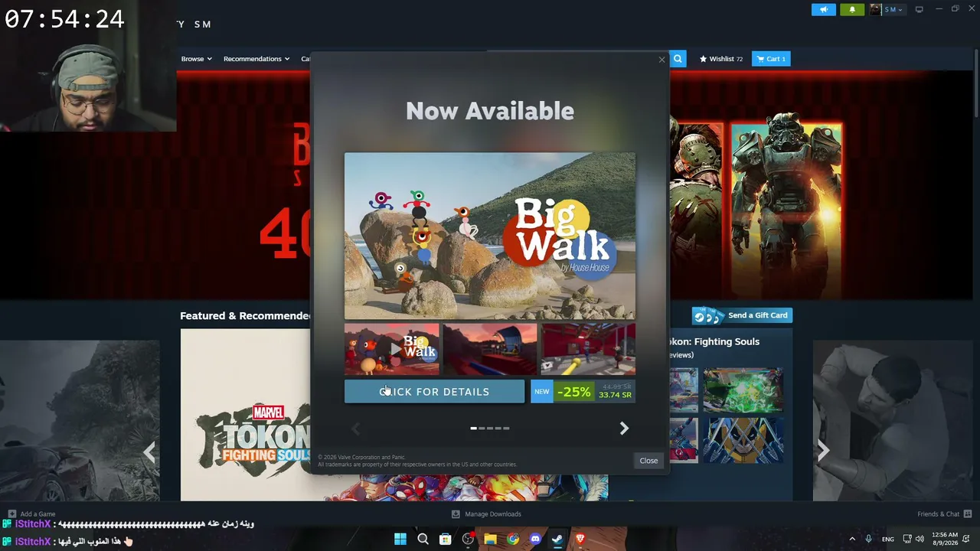980x551 pixels.
Task: Open the Wolverine screenshot thumbnail
Action: 743,440
